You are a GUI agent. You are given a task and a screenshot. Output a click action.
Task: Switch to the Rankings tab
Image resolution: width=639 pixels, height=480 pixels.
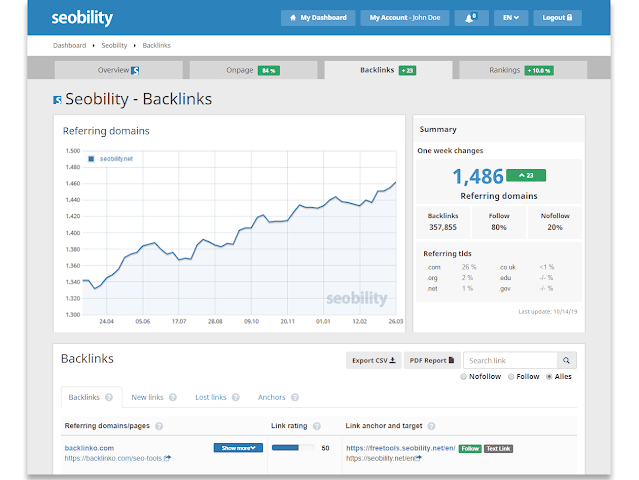click(x=523, y=70)
